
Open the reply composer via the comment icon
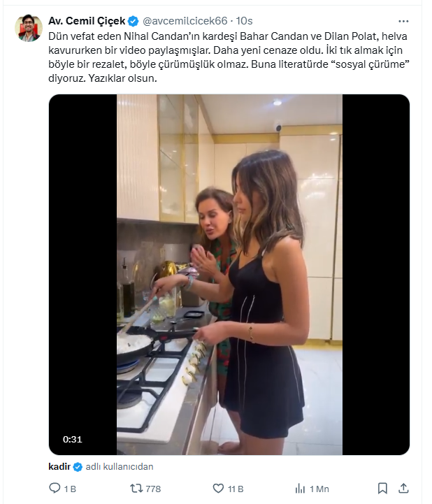[55, 489]
